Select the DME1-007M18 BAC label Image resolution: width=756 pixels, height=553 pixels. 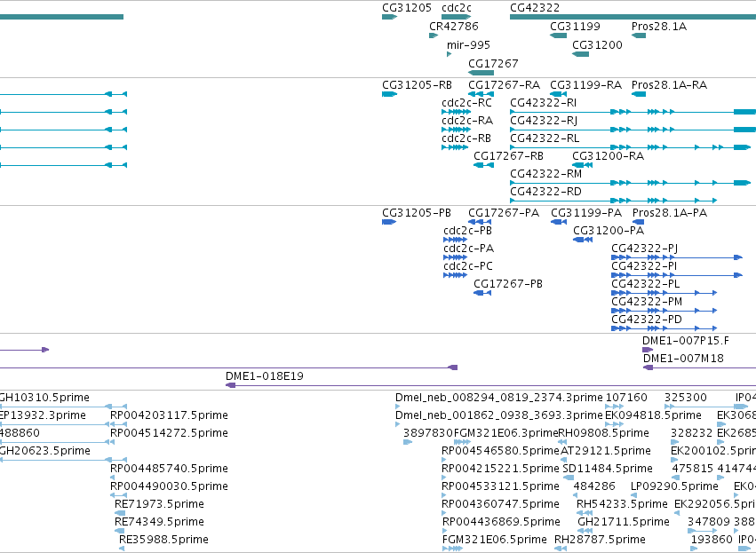click(683, 359)
